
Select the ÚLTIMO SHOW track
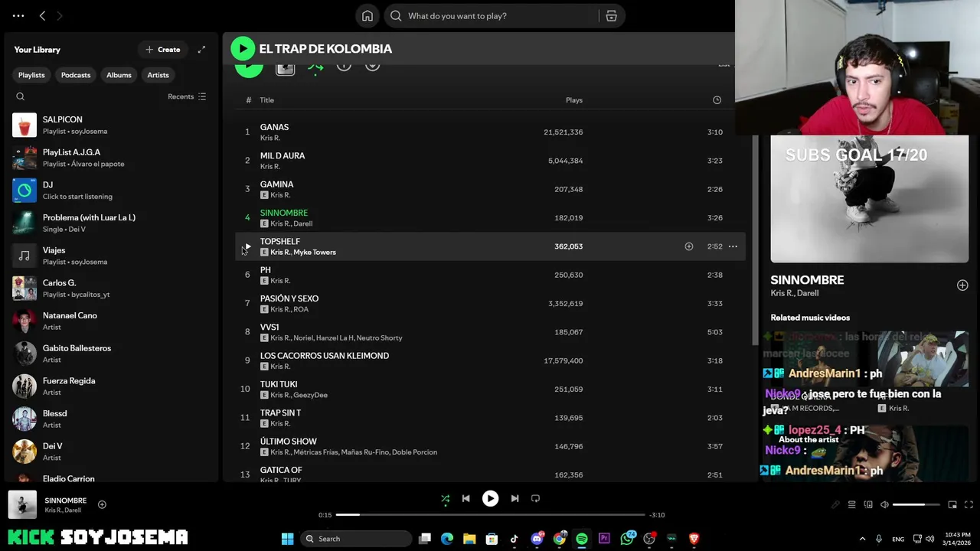[490, 446]
